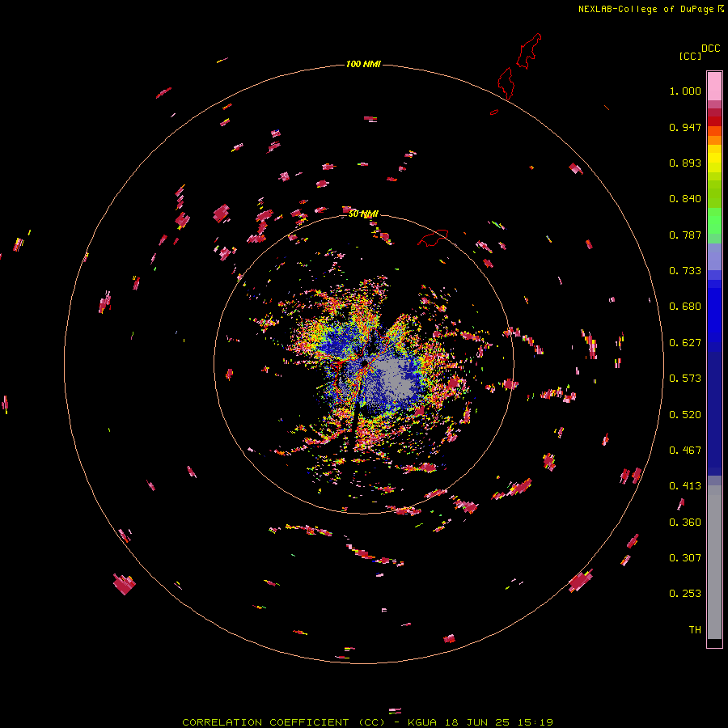
Task: Click the black radar site dot at center
Action: click(365, 362)
